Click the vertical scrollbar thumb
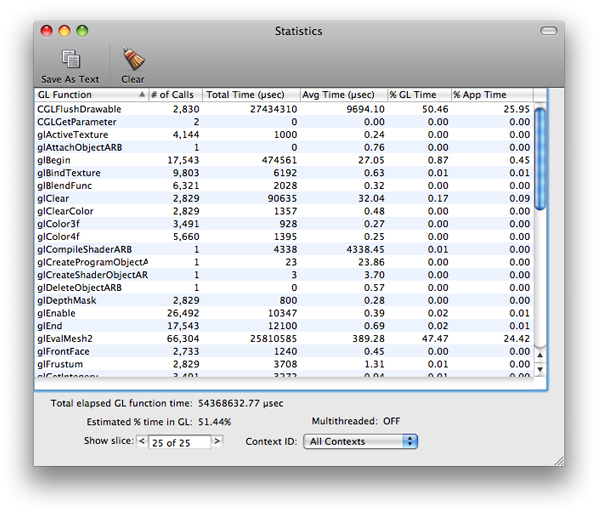The height and width of the screenshot is (513, 598). (x=540, y=159)
